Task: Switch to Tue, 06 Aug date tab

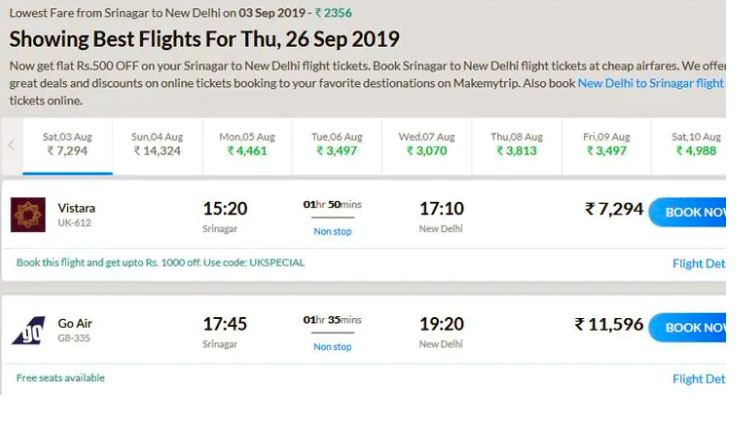Action: coord(337,144)
